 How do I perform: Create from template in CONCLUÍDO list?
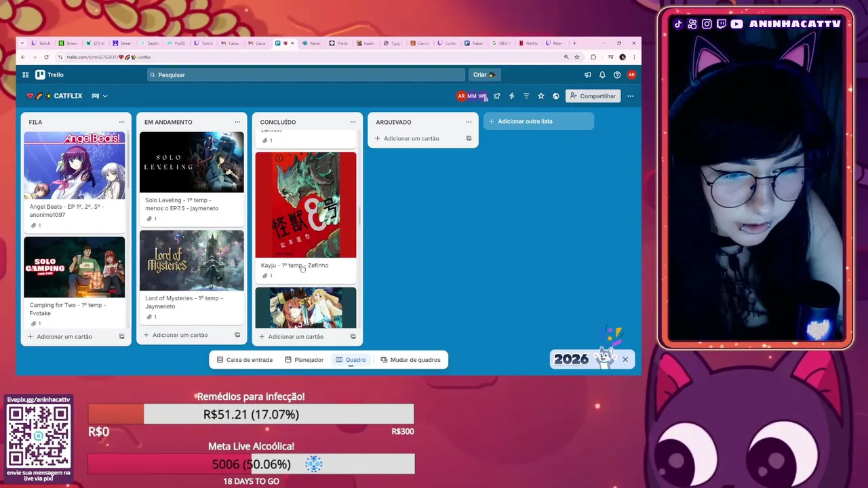click(x=353, y=337)
